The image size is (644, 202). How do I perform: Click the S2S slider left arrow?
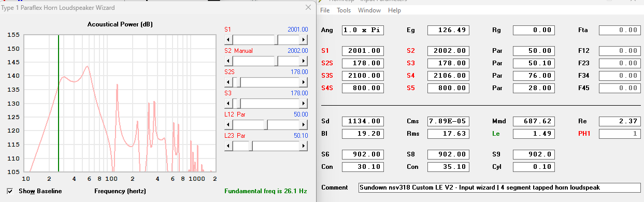[228, 82]
